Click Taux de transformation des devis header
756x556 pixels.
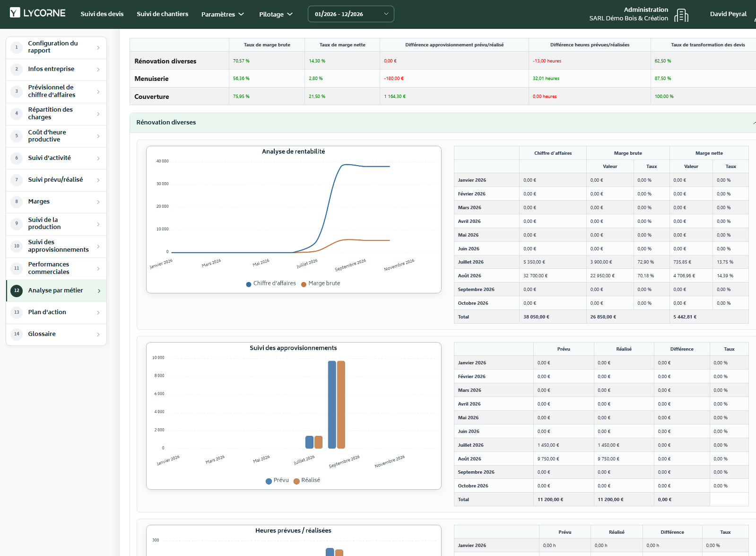(x=708, y=45)
